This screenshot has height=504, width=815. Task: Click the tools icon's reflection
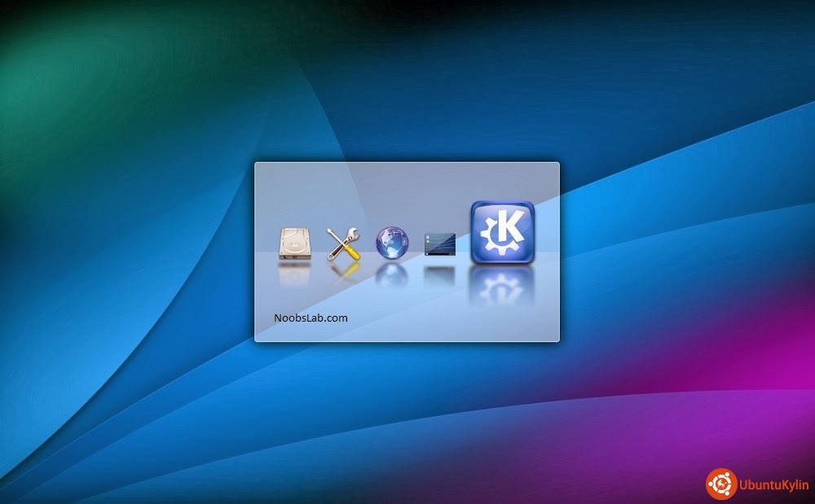(x=343, y=273)
